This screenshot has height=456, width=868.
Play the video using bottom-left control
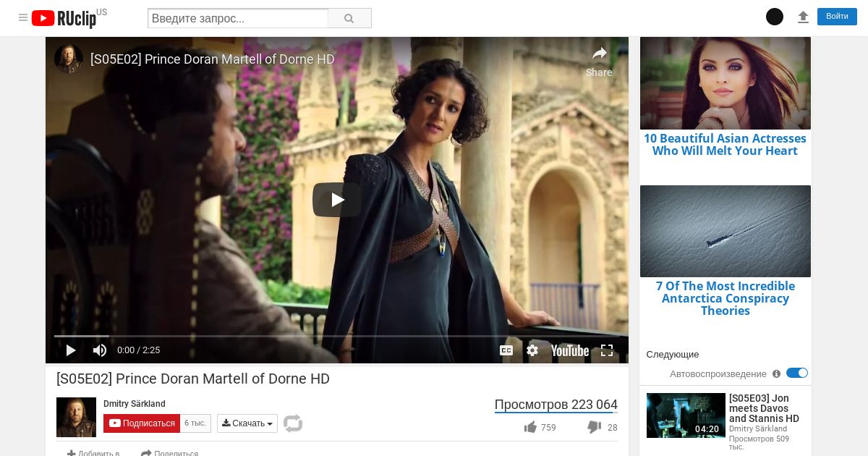(x=70, y=350)
